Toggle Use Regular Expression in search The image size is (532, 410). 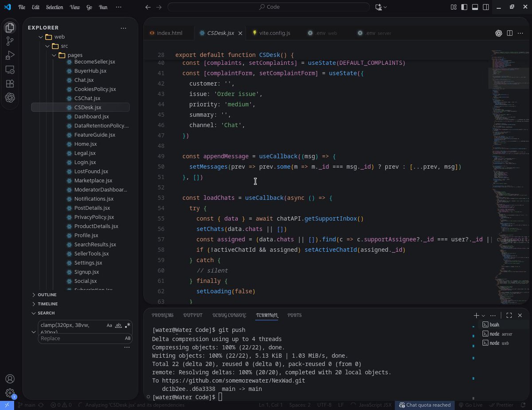tap(127, 325)
